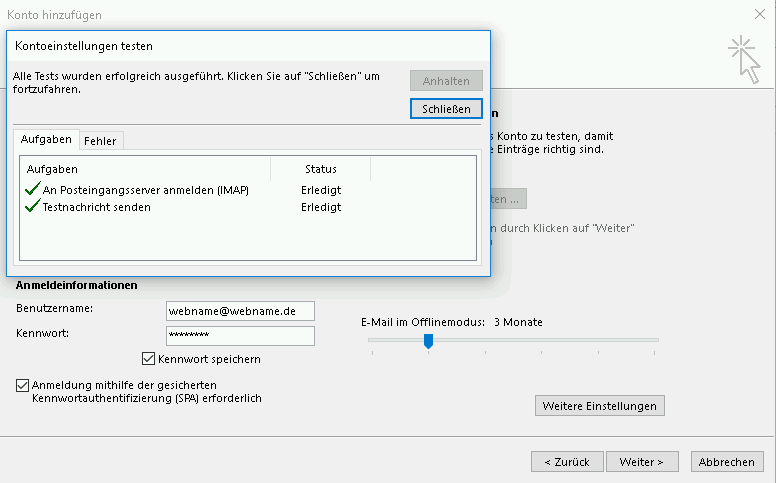Screen dimensions: 776x483
Task: Click the offline mode slider handle
Action: [429, 341]
